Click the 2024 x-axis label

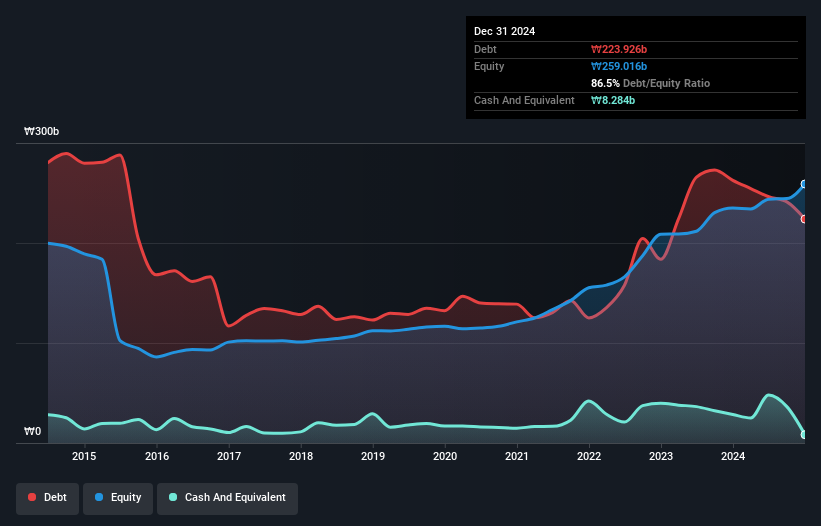coord(733,456)
